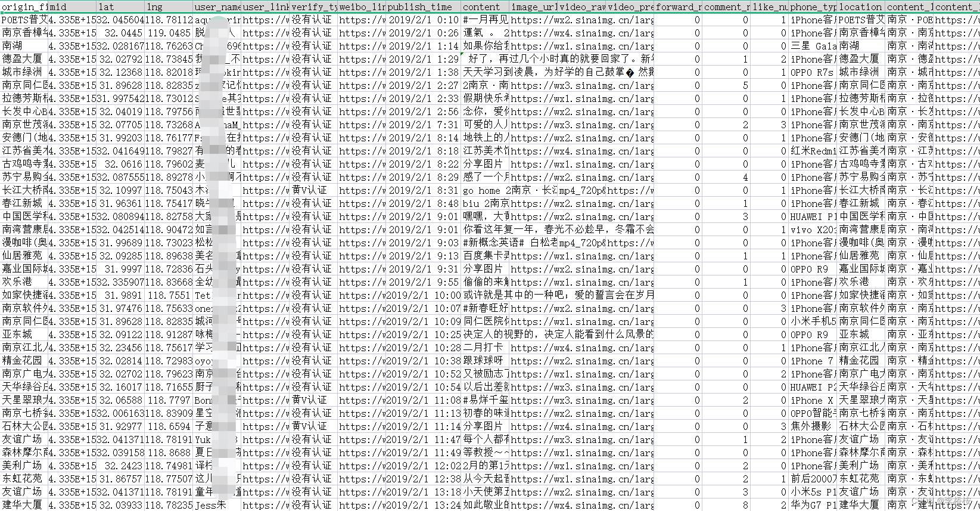980x511 pixels.
Task: Click the lat value 31.86757
Action: 120,479
